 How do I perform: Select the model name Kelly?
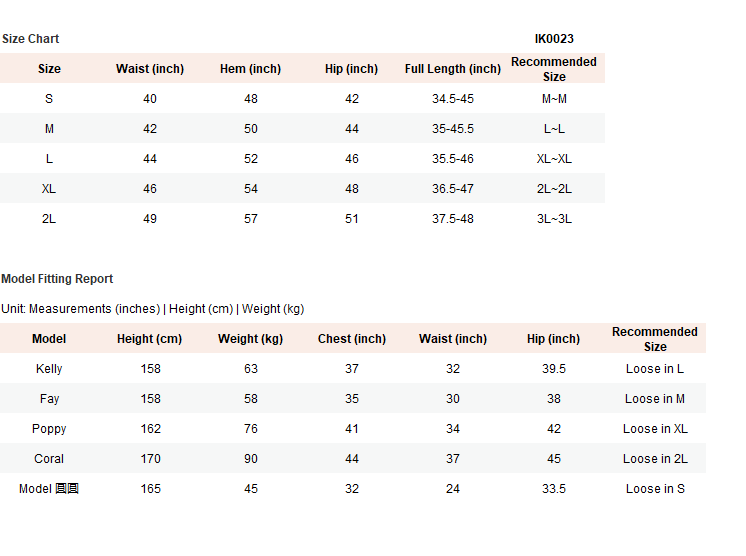click(49, 369)
